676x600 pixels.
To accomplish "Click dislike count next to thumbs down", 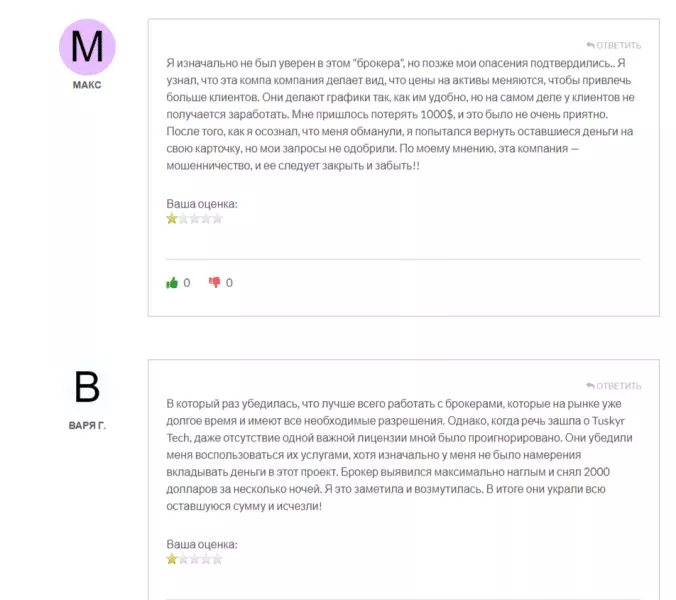I will click(229, 283).
